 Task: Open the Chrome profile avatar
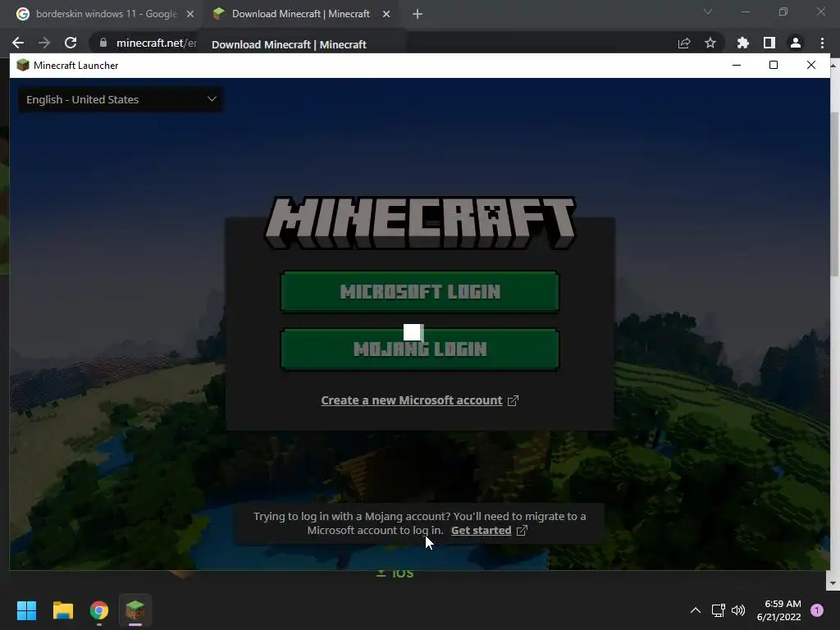click(796, 43)
